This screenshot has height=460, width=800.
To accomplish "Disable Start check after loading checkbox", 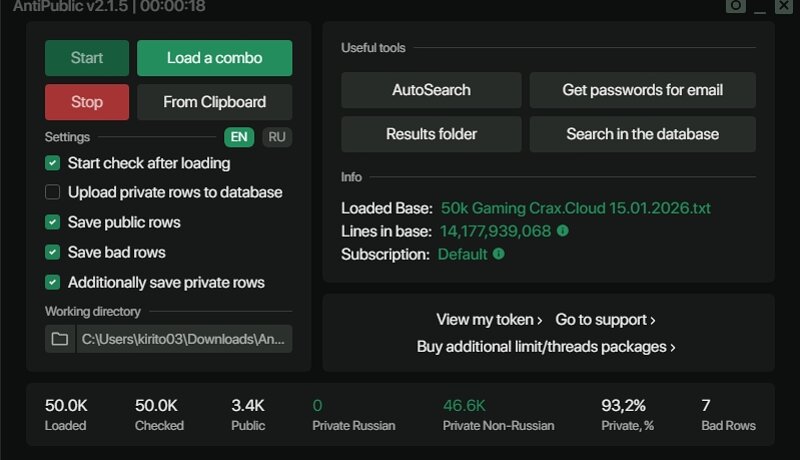I will [x=53, y=163].
